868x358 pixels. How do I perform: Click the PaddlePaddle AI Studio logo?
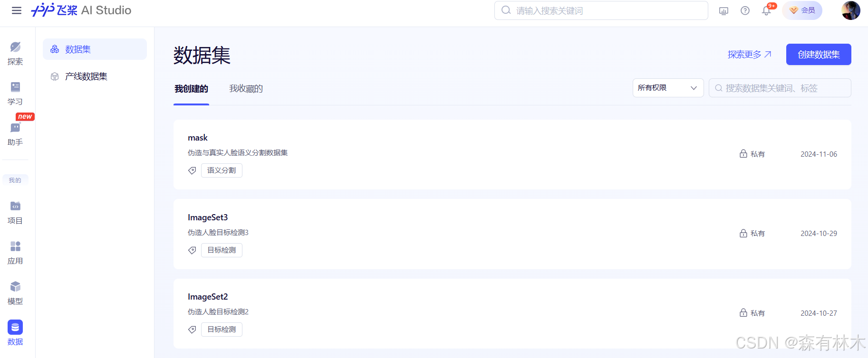coord(81,10)
